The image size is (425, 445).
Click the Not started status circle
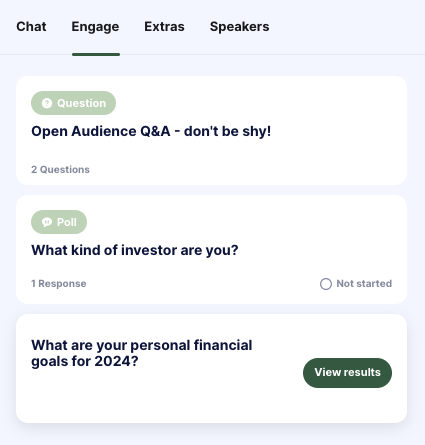click(x=326, y=284)
